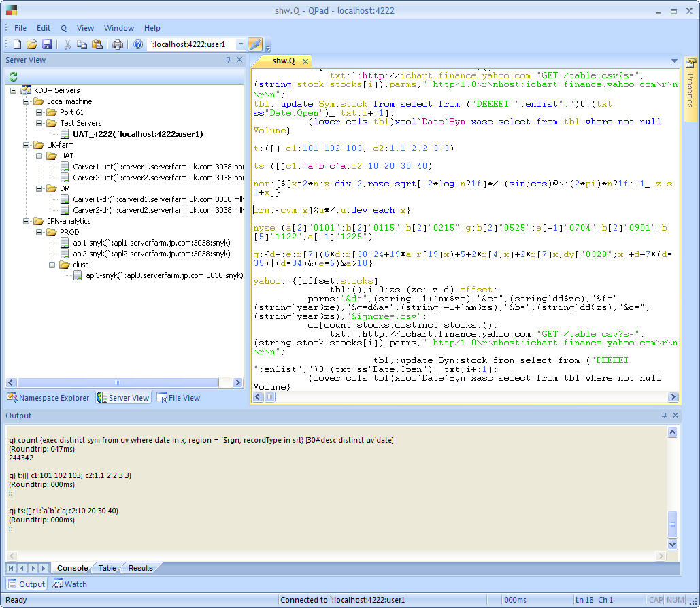Open the Watch panel
Viewport: 700px width, 608px height.
[x=69, y=584]
